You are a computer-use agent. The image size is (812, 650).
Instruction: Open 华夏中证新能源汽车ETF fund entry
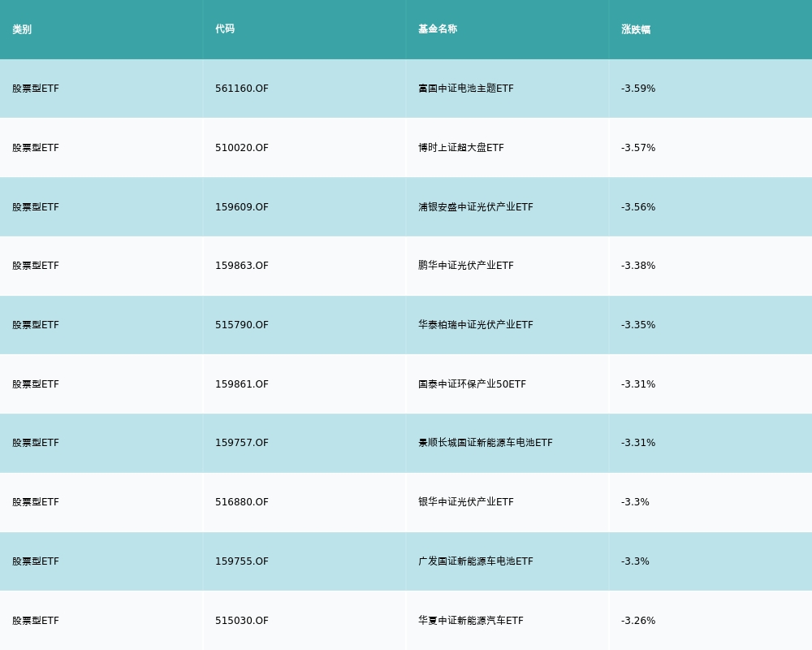click(x=471, y=621)
